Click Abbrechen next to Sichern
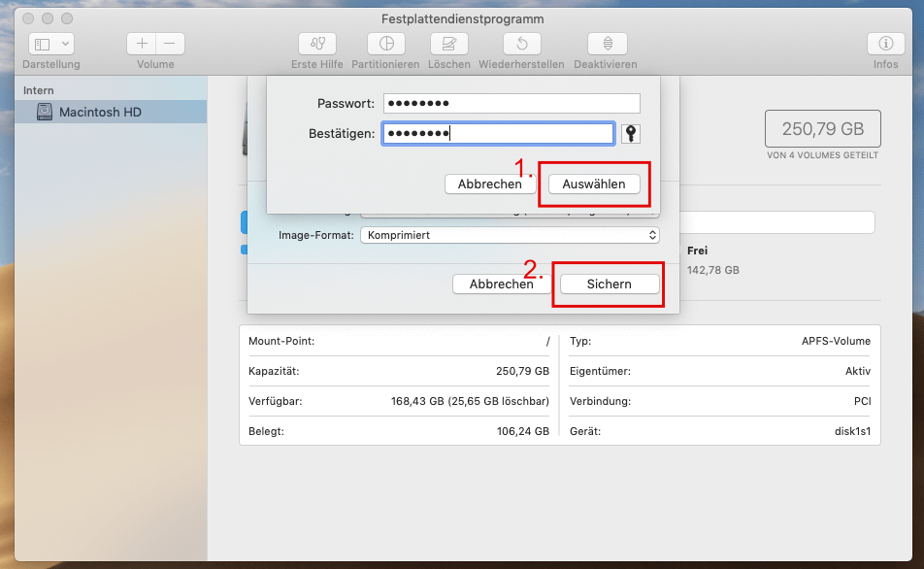Image resolution: width=924 pixels, height=569 pixels. 501,284
